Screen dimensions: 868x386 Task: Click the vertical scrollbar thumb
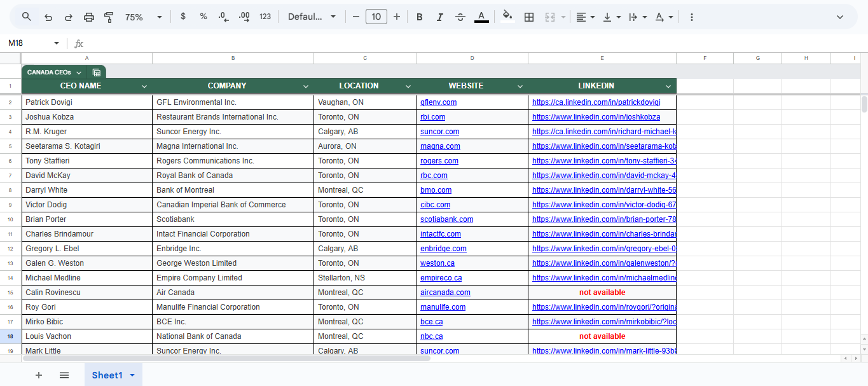tap(864, 104)
